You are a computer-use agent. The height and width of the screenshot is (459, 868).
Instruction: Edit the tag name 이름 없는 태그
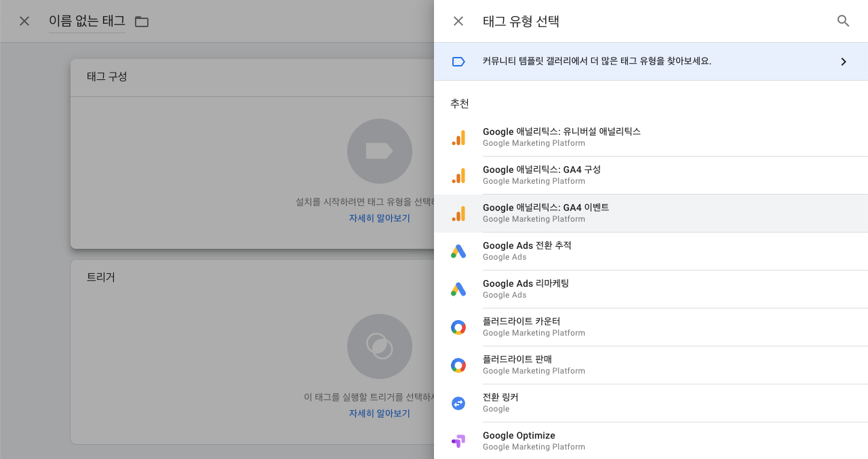[x=87, y=22]
